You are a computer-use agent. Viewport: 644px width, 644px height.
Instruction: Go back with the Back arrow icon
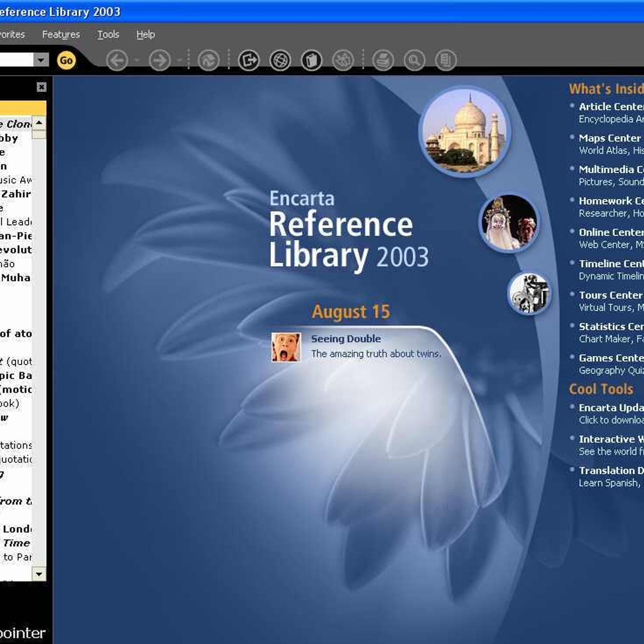point(117,60)
